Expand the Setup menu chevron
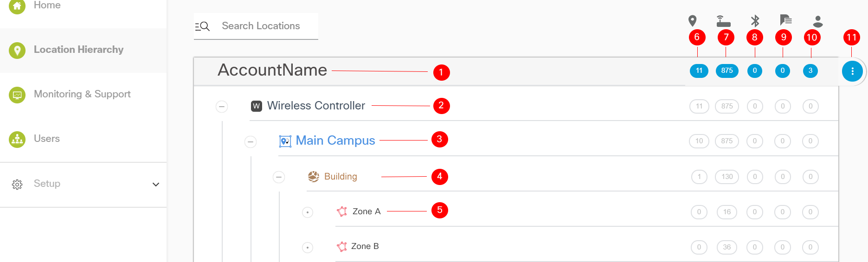868x262 pixels. pyautogui.click(x=156, y=185)
